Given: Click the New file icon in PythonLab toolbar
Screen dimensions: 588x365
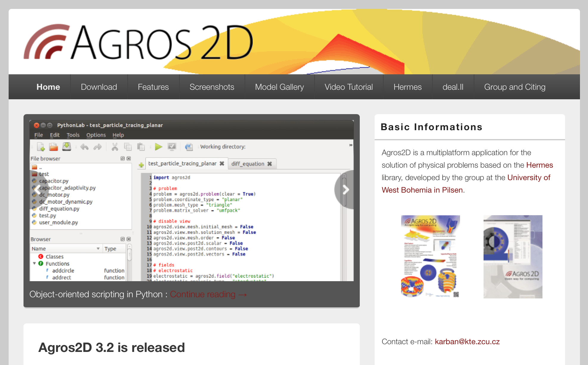Looking at the screenshot, I should click(x=41, y=147).
